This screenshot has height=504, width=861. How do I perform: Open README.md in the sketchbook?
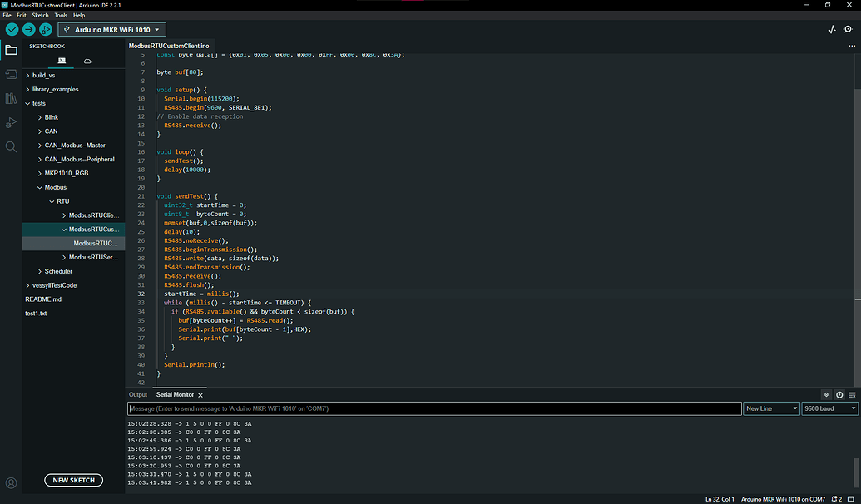[x=43, y=299]
